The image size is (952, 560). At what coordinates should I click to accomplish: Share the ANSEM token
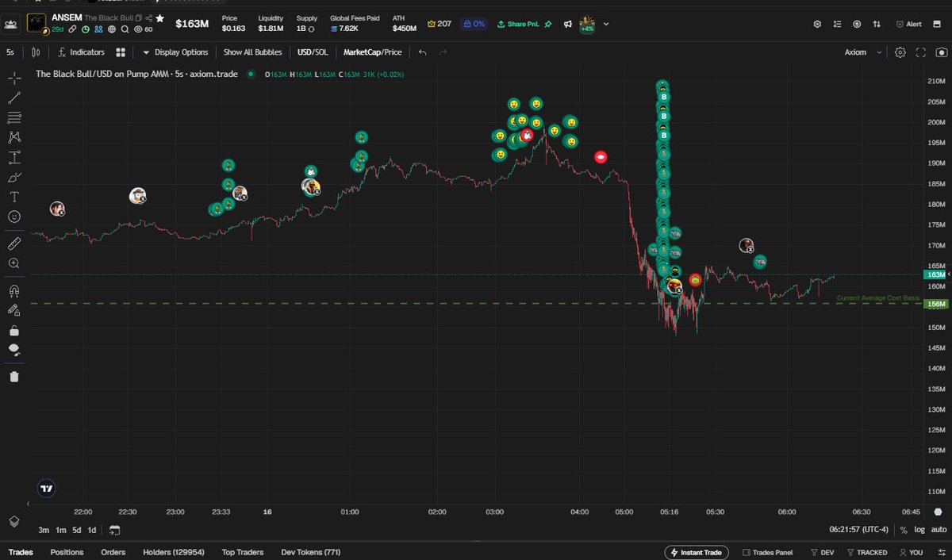(149, 17)
